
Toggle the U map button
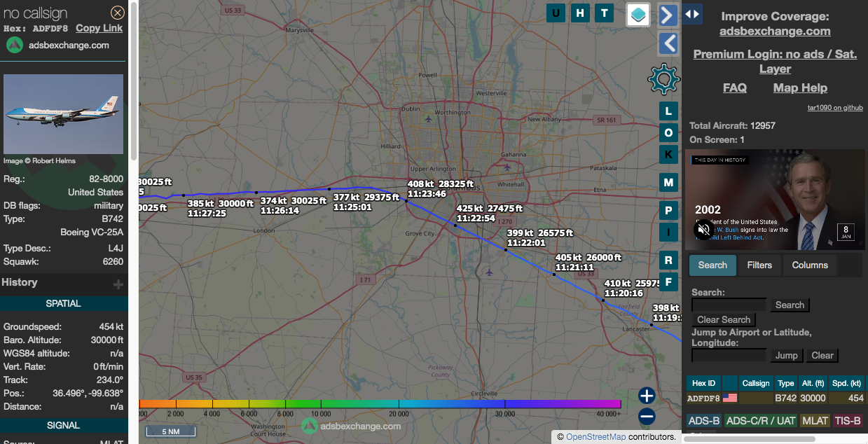click(556, 13)
